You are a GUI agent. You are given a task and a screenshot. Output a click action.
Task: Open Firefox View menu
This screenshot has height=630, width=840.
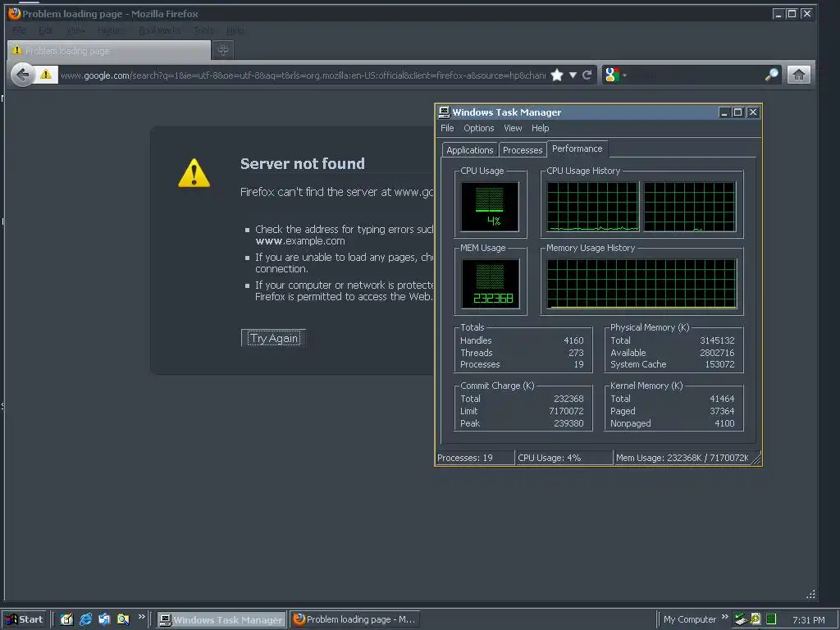click(75, 30)
